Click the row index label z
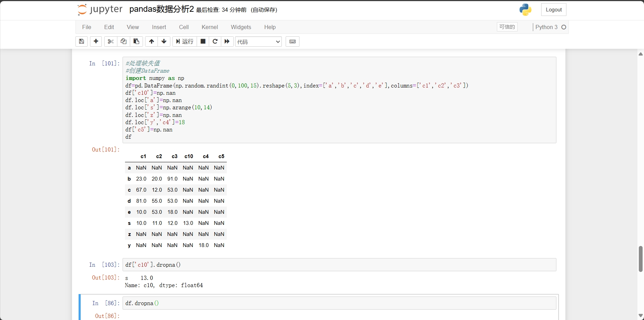The height and width of the screenshot is (320, 644). point(129,234)
